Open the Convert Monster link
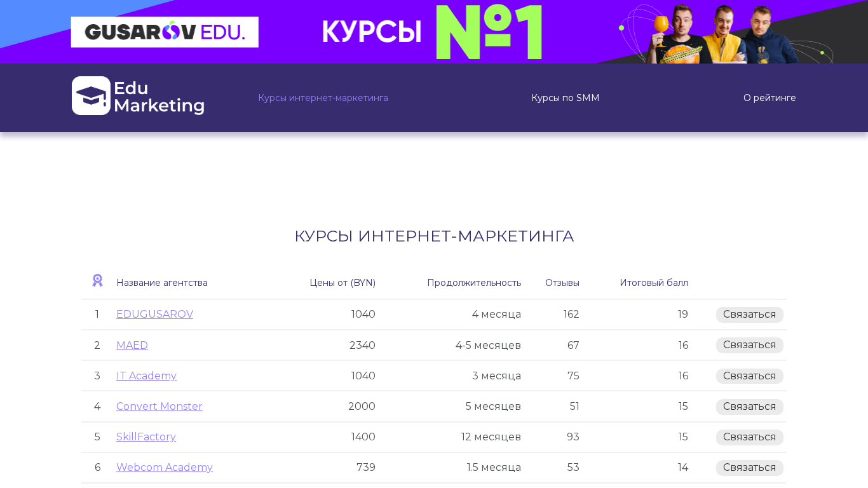This screenshot has width=868, height=488. coord(159,407)
